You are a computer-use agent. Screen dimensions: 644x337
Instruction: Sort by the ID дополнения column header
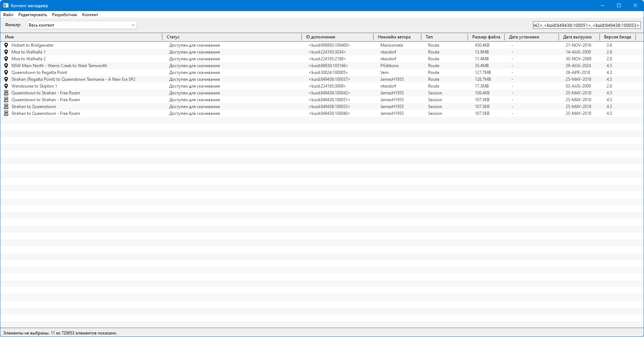[x=338, y=37]
